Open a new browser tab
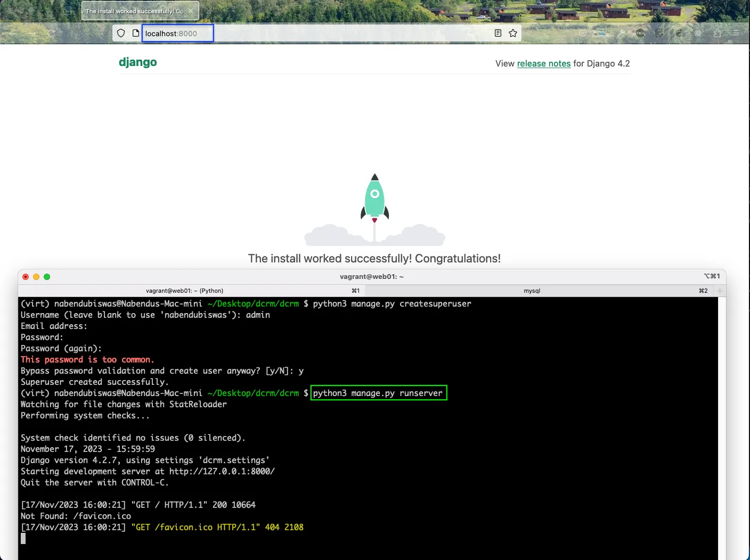 210,11
